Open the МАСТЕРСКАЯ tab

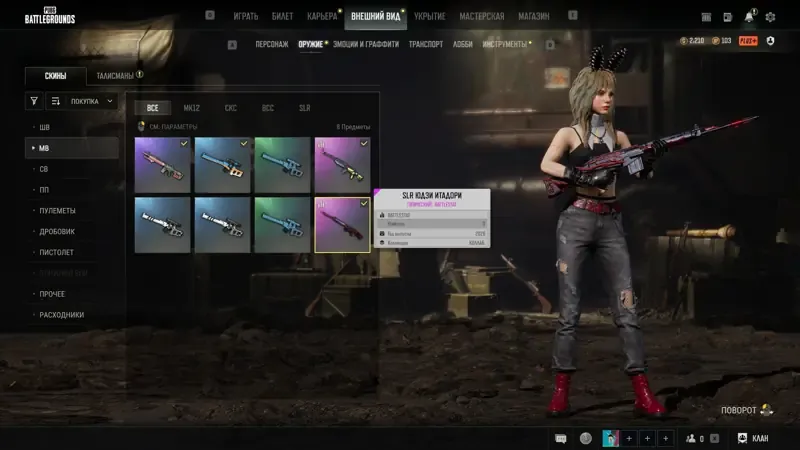coord(482,16)
